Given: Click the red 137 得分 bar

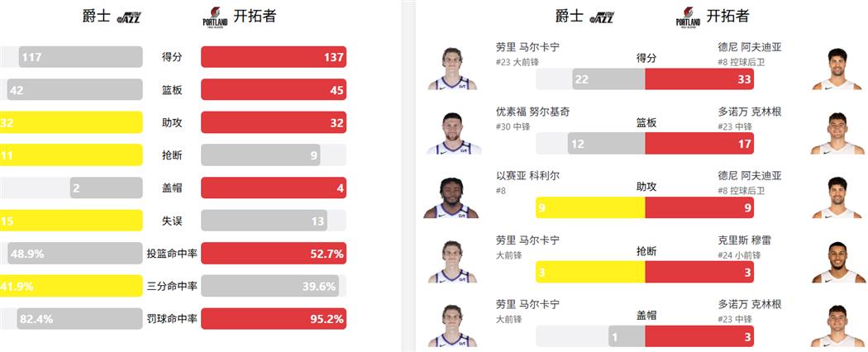Looking at the screenshot, I should pos(274,57).
